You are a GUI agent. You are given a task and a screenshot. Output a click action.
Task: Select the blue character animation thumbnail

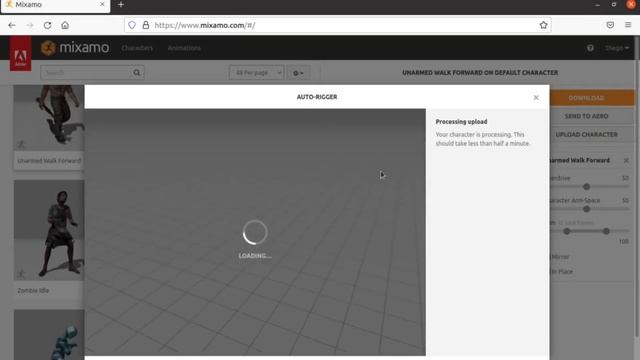tap(49, 335)
